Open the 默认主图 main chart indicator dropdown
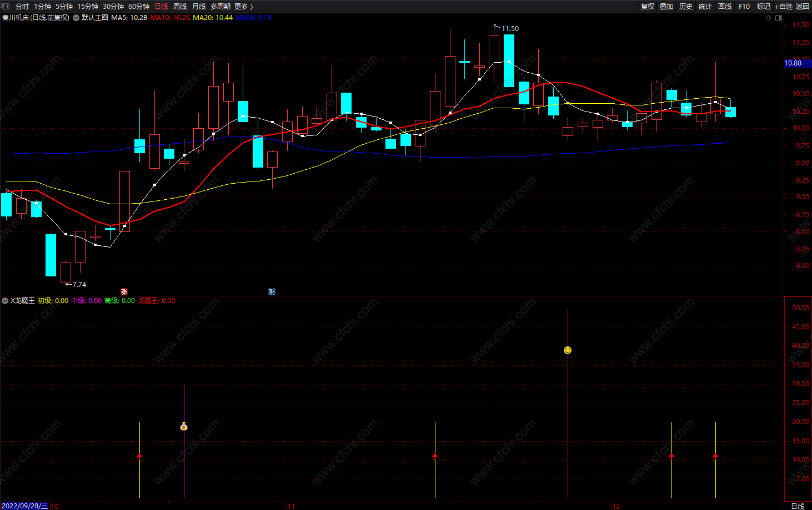 click(76, 18)
